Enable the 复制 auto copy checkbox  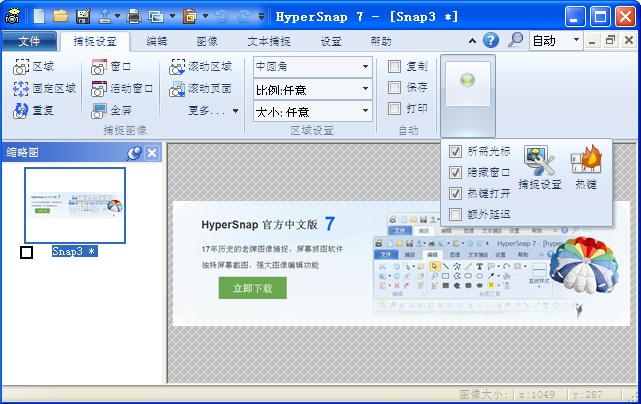[x=394, y=66]
